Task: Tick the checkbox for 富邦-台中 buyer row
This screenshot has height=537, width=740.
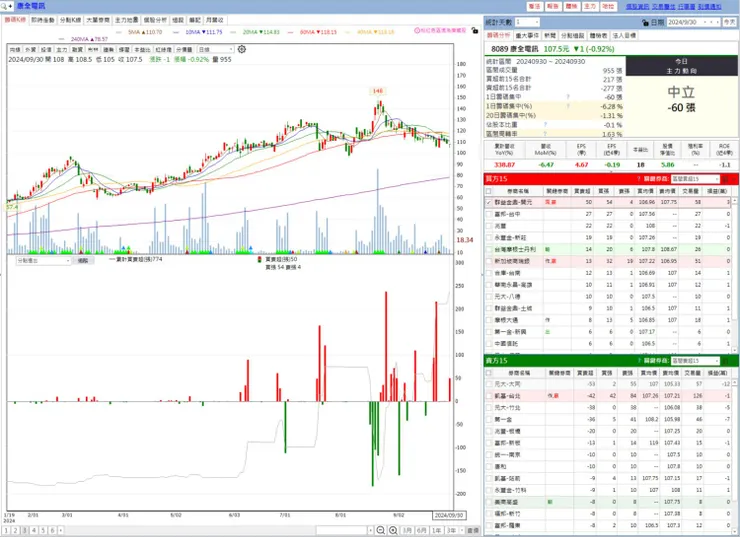Action: click(x=489, y=214)
